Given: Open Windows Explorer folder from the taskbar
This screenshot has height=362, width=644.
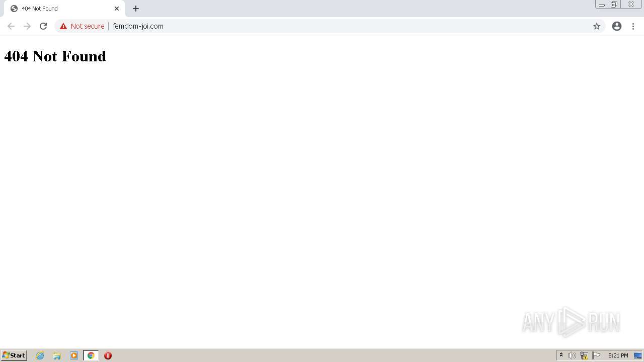Looking at the screenshot, I should [x=57, y=355].
